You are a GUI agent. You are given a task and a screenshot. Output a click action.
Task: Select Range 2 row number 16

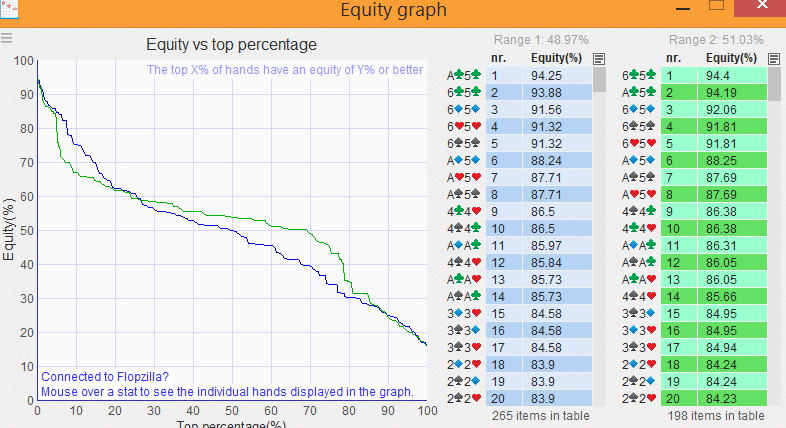click(x=679, y=331)
